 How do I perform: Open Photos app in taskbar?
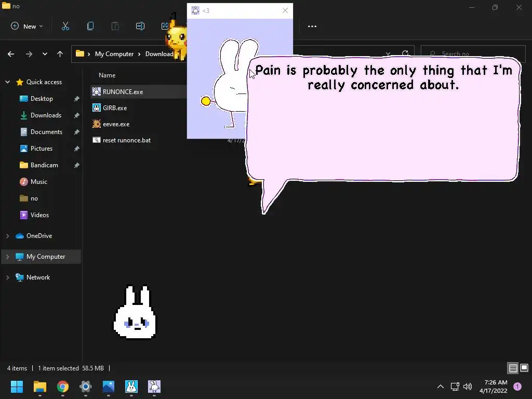[109, 387]
